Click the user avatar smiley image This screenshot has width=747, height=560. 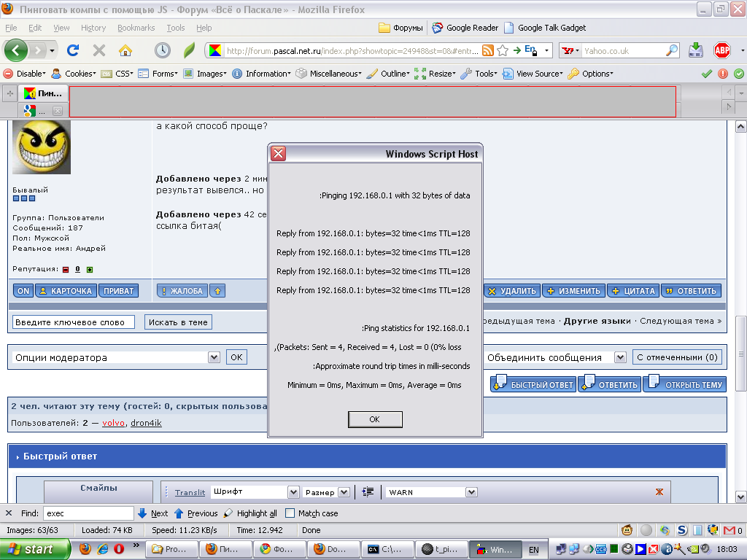coord(42,147)
